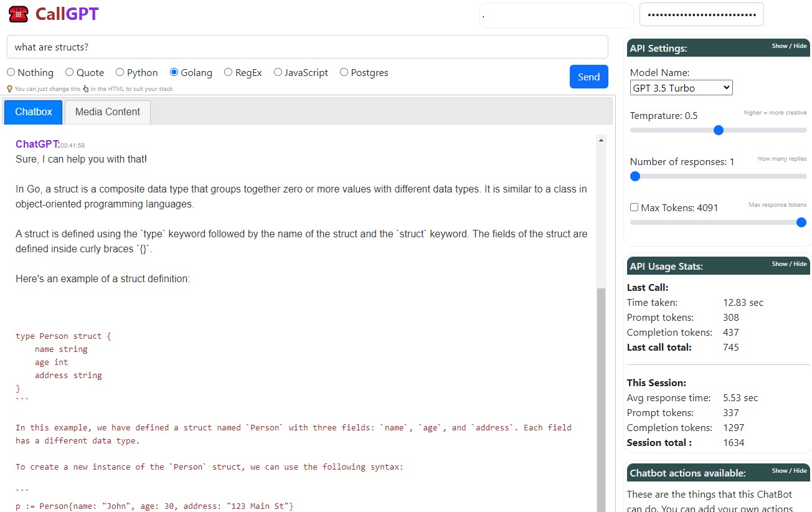Adjust the Max Tokens slider handle
Screen dimensions: 812x512
[801, 222]
